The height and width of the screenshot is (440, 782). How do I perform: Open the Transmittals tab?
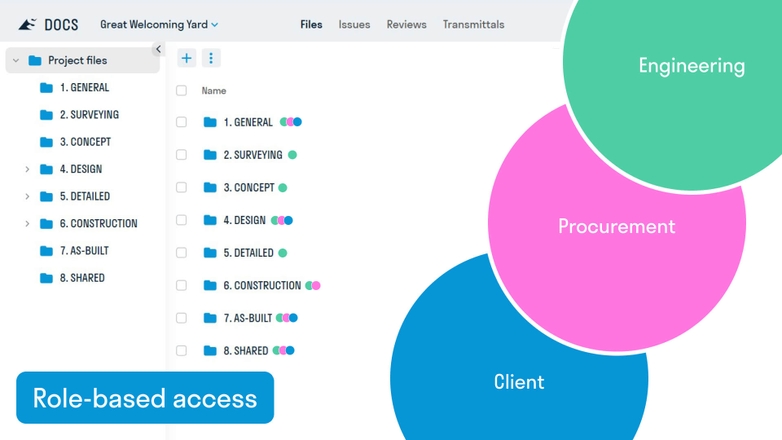pyautogui.click(x=473, y=24)
